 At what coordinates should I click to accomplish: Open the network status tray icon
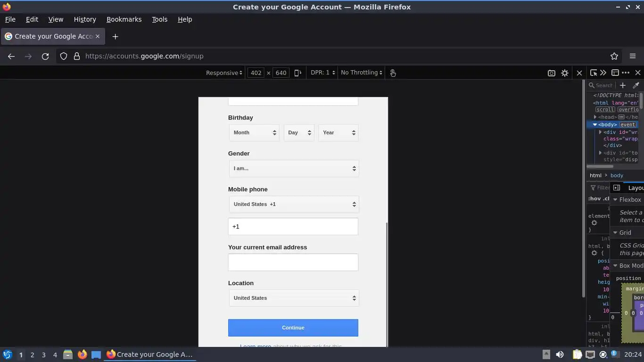pos(590,354)
